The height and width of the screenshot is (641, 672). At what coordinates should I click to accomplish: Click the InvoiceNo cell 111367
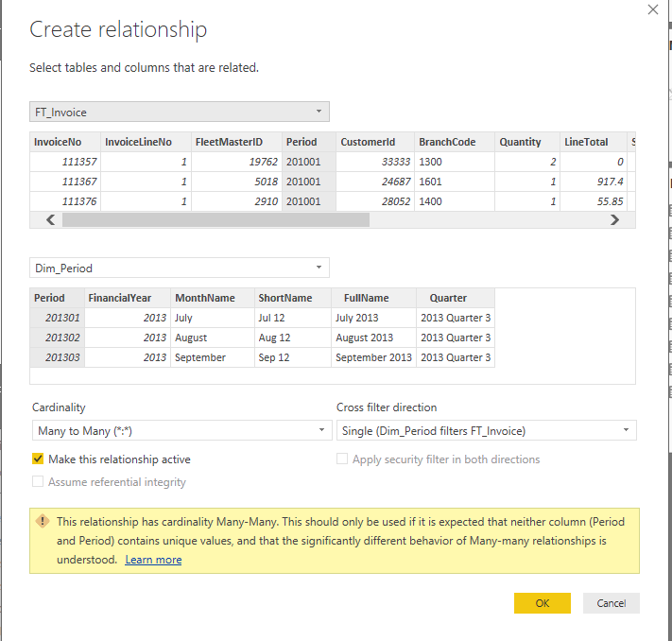point(65,182)
